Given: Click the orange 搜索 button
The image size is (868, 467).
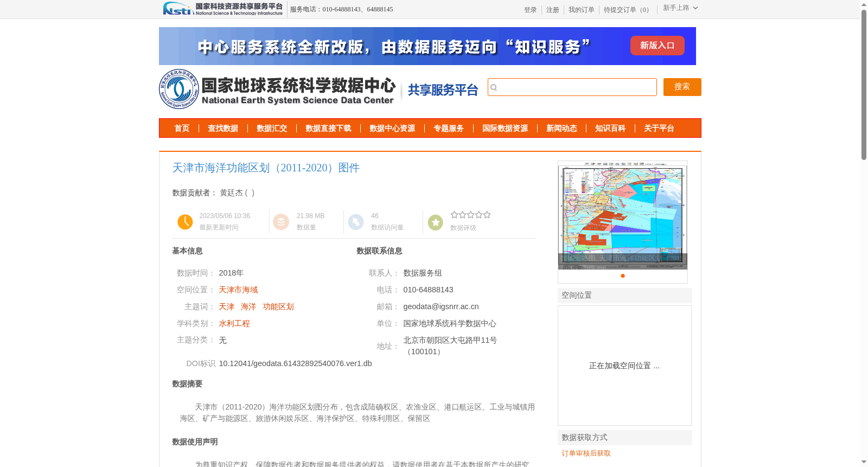Looking at the screenshot, I should coord(682,87).
